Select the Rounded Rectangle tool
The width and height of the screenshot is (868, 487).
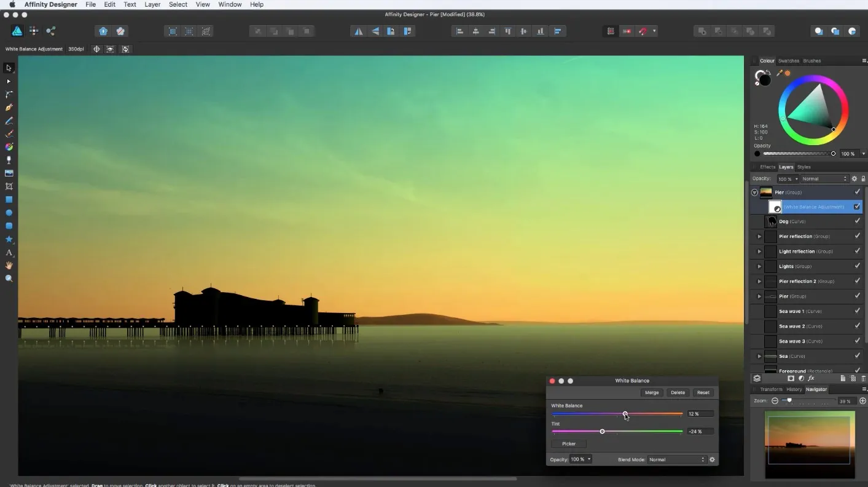(x=9, y=226)
